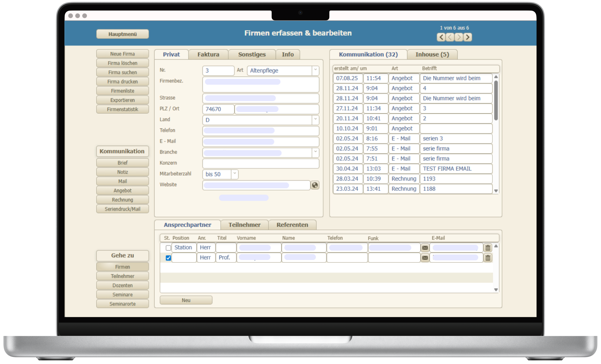
Task: Go to Firmen section
Action: tap(122, 267)
